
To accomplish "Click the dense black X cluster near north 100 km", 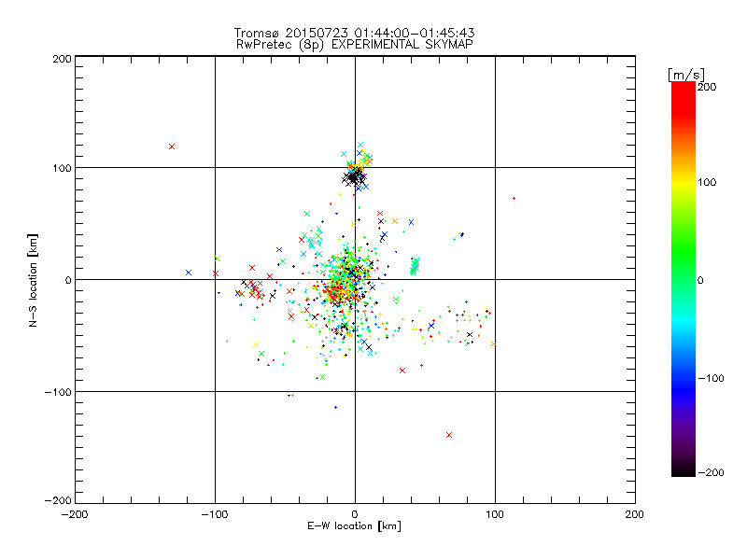I will coord(355,178).
